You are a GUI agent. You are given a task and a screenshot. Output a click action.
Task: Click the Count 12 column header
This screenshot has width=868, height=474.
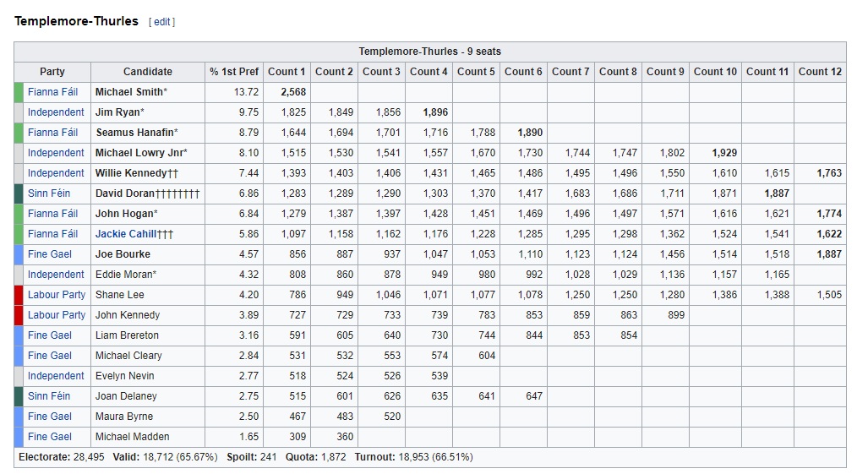(820, 71)
